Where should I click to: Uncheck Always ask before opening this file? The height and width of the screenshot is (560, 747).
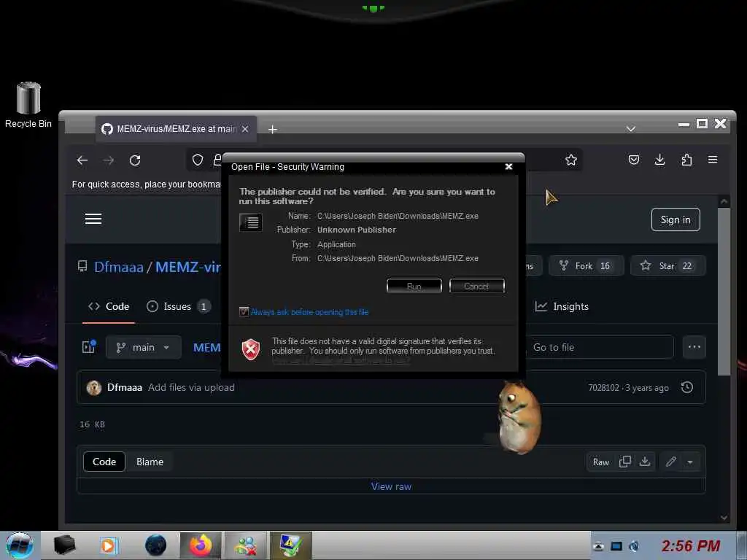click(x=244, y=312)
